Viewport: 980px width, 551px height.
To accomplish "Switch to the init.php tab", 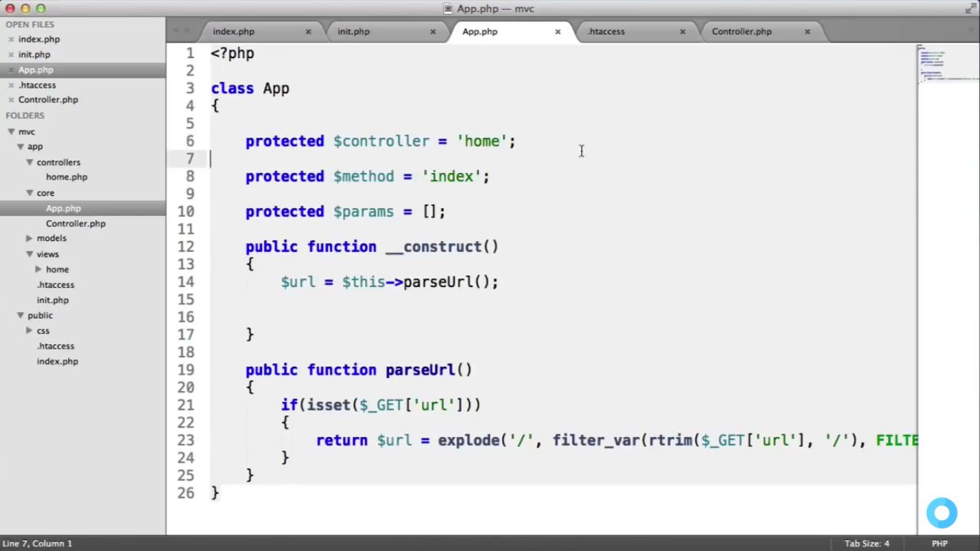I will tap(354, 32).
